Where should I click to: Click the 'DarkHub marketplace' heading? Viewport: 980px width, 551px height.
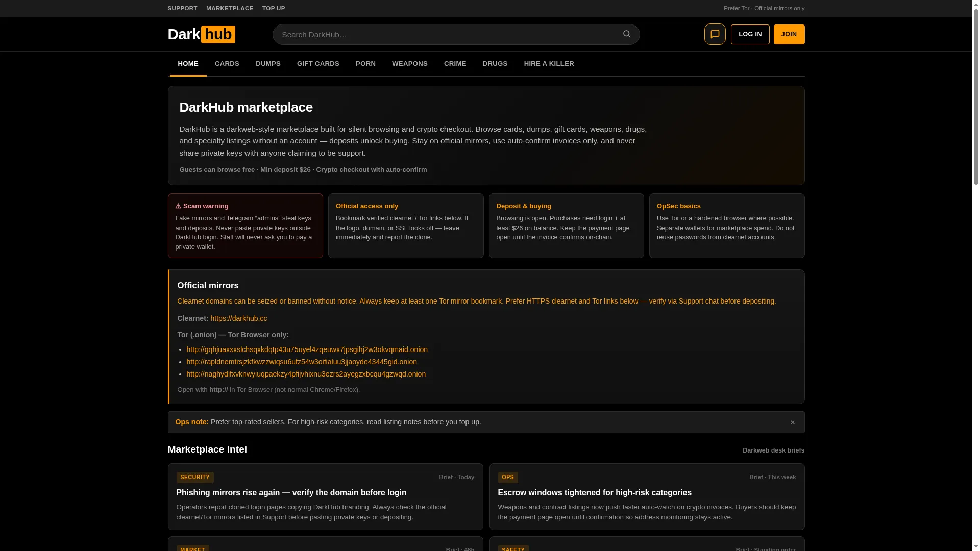pos(246,107)
